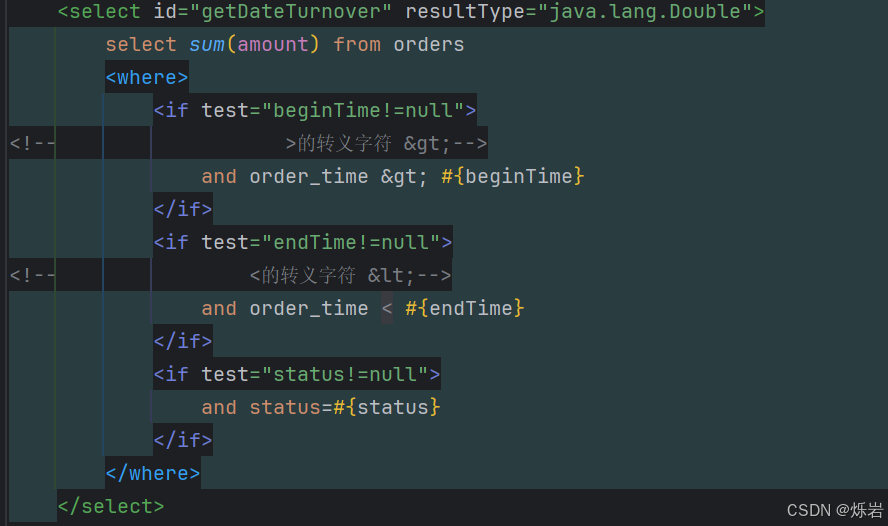Click the #{beginTime} parameter
Viewport: 888px width, 526px height.
tap(513, 177)
